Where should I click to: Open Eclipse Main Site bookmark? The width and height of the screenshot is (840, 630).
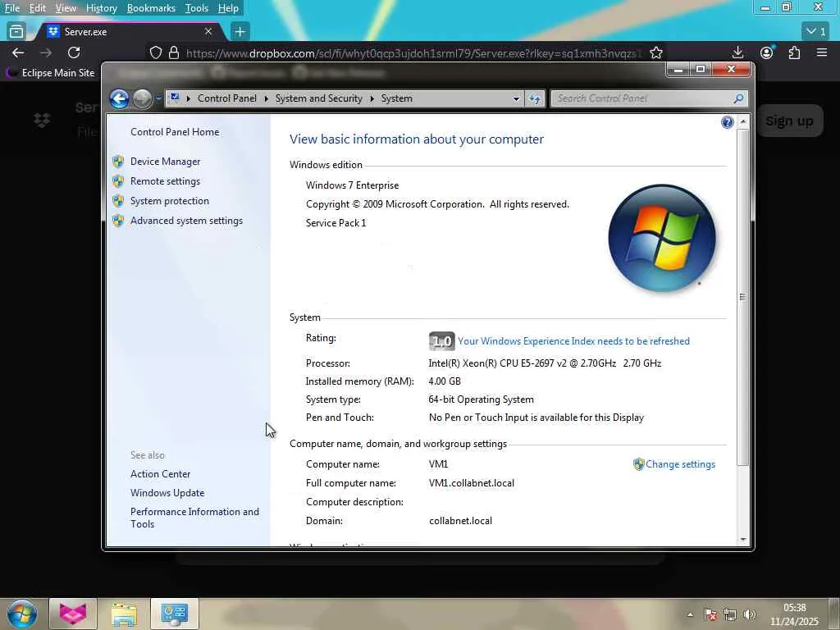(52, 73)
